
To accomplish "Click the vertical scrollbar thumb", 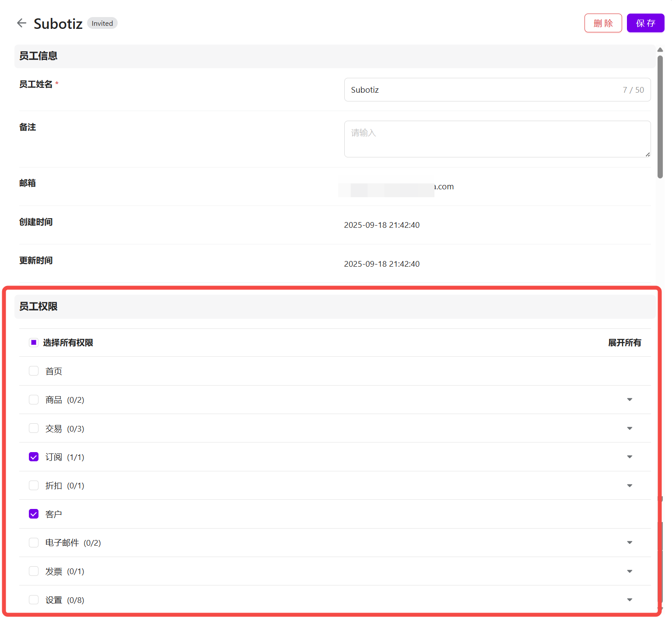I will point(660,116).
